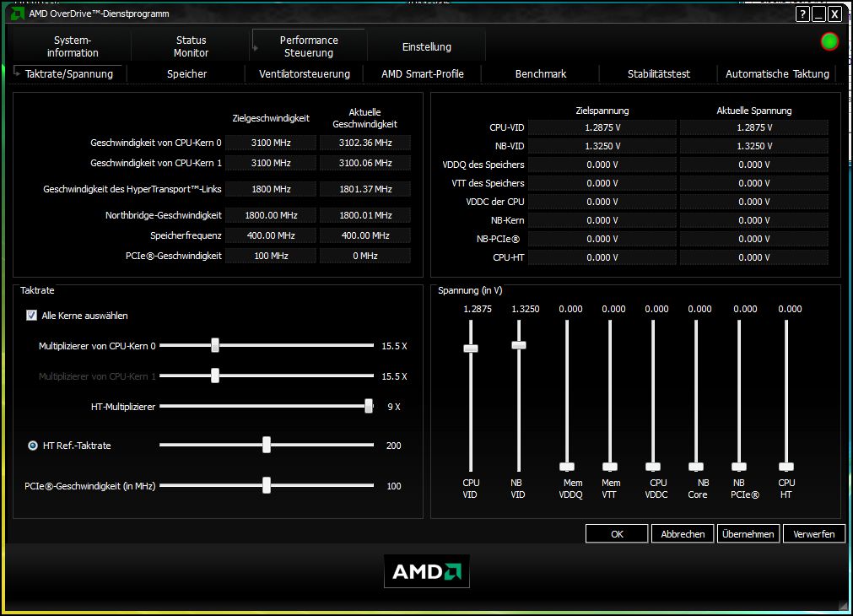Click the '200' HT reference clock value
This screenshot has width=853, height=616.
[394, 446]
